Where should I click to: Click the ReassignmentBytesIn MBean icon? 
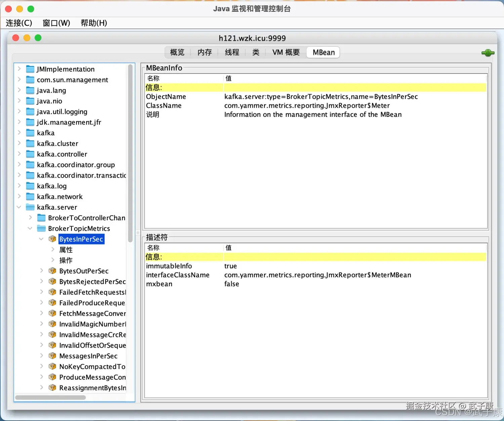[x=52, y=388]
